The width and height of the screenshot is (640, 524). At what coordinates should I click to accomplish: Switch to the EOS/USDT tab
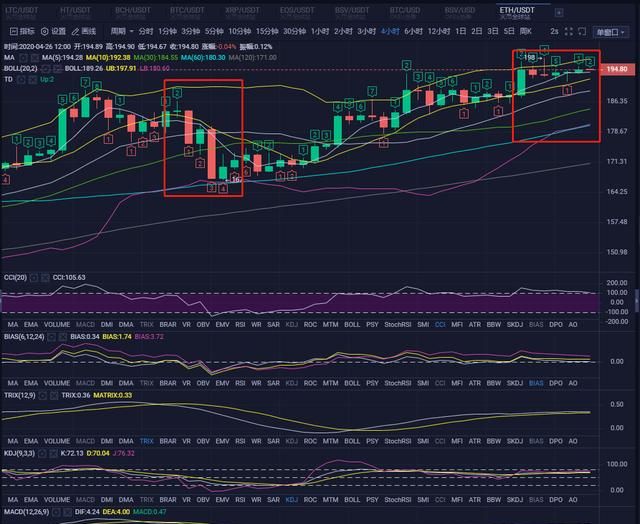[x=297, y=12]
